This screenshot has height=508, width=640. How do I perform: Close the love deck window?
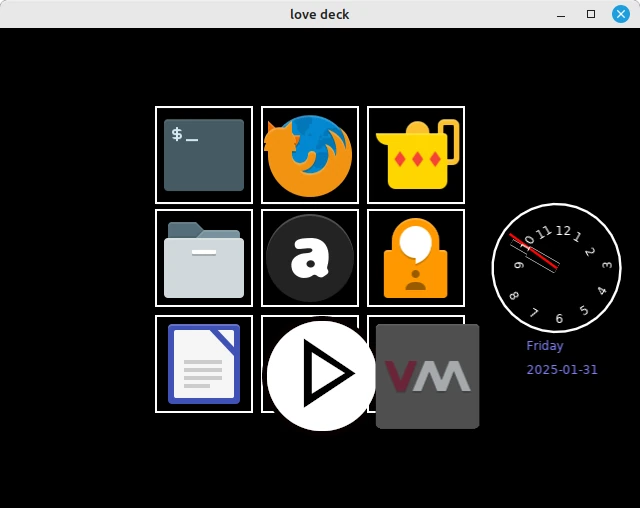click(x=621, y=14)
